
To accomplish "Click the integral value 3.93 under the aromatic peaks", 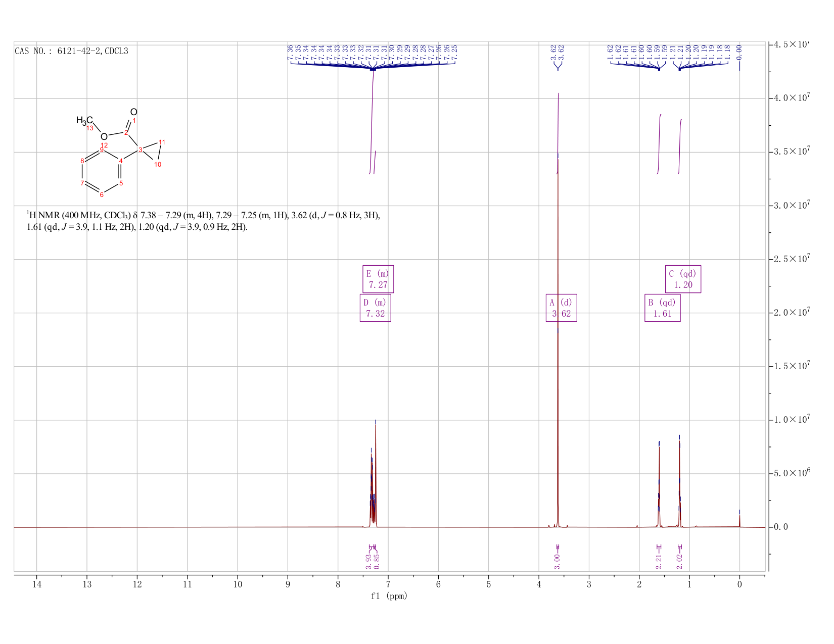I will [x=368, y=561].
